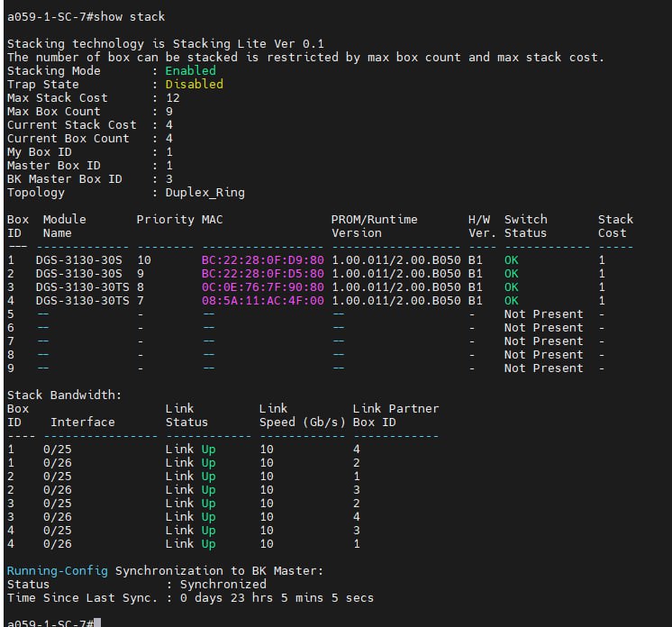Click green 'Up' for box 4 interface 0/26

pos(208,544)
